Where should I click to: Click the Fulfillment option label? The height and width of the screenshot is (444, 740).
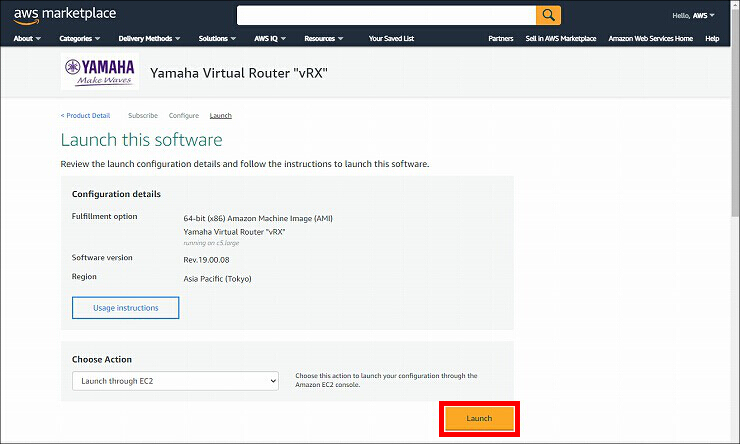pyautogui.click(x=104, y=216)
